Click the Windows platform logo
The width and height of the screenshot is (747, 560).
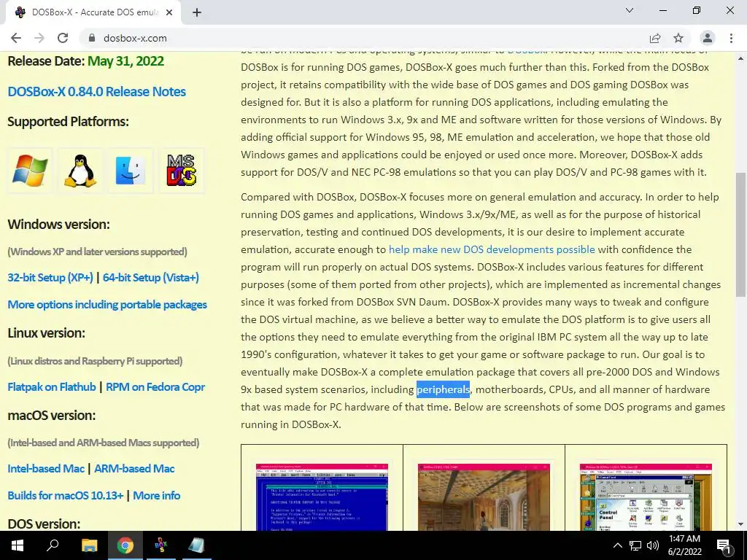point(29,171)
